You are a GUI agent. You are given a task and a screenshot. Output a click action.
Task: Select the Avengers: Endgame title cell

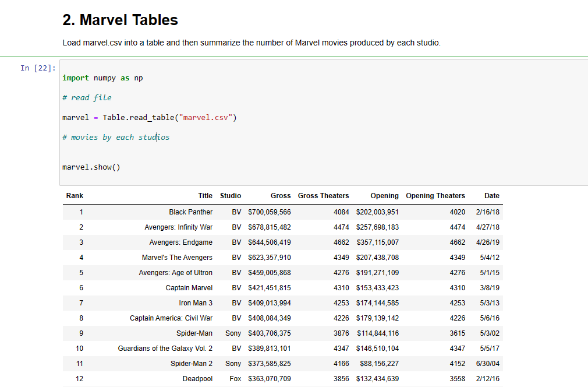coord(180,242)
